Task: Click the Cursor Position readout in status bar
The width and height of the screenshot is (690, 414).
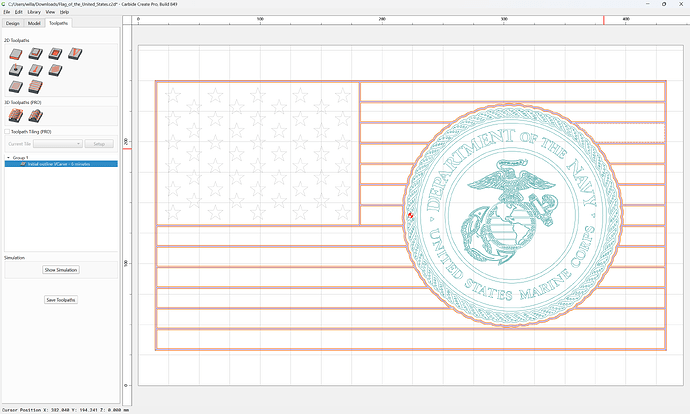Action: click(66, 410)
